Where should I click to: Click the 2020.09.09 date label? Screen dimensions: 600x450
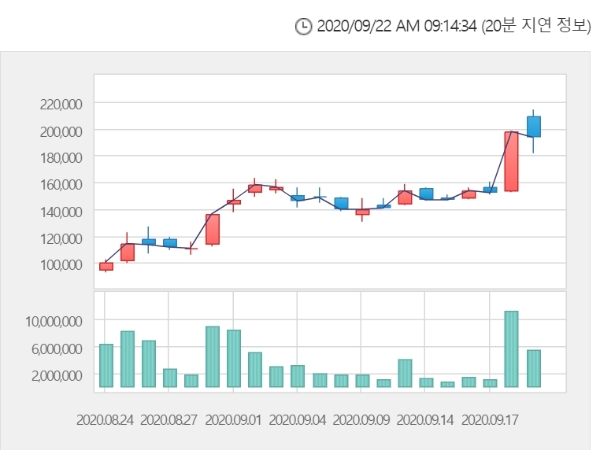pos(361,420)
